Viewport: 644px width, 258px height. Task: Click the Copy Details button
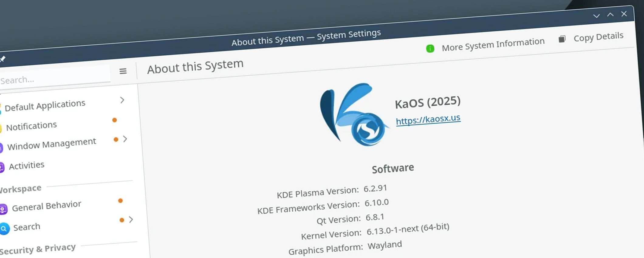pos(591,37)
